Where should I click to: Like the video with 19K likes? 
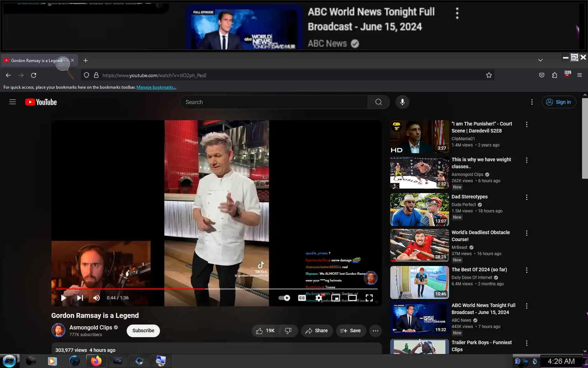pyautogui.click(x=265, y=331)
